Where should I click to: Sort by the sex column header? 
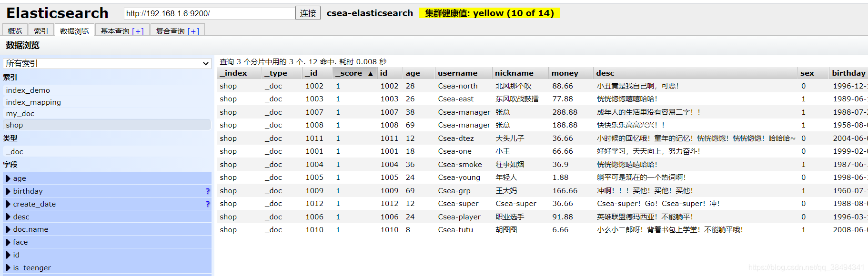point(813,73)
